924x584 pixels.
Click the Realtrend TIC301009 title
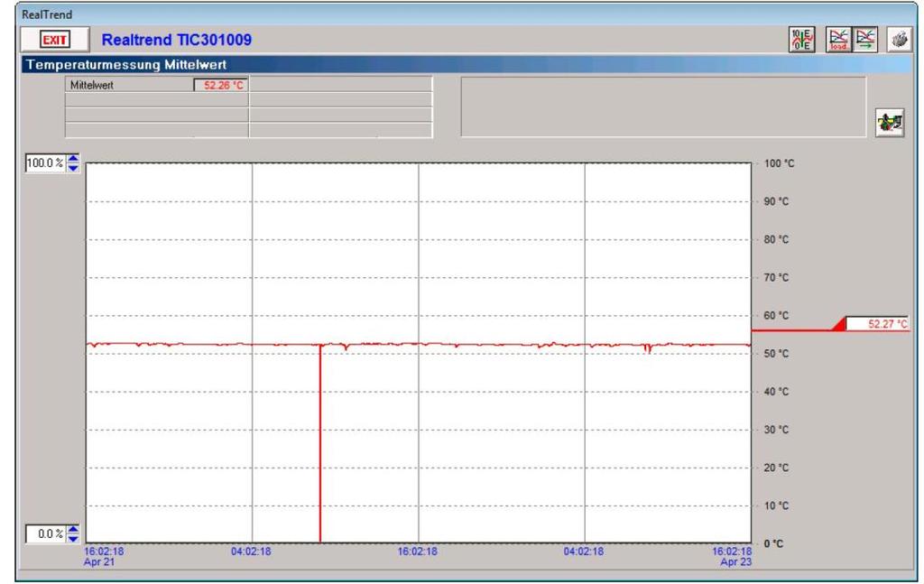tap(177, 40)
